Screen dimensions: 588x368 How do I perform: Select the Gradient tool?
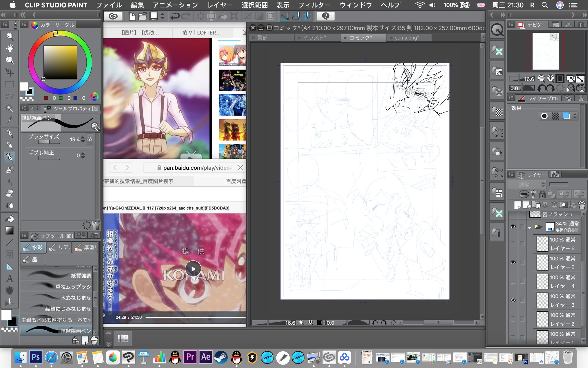point(10,230)
